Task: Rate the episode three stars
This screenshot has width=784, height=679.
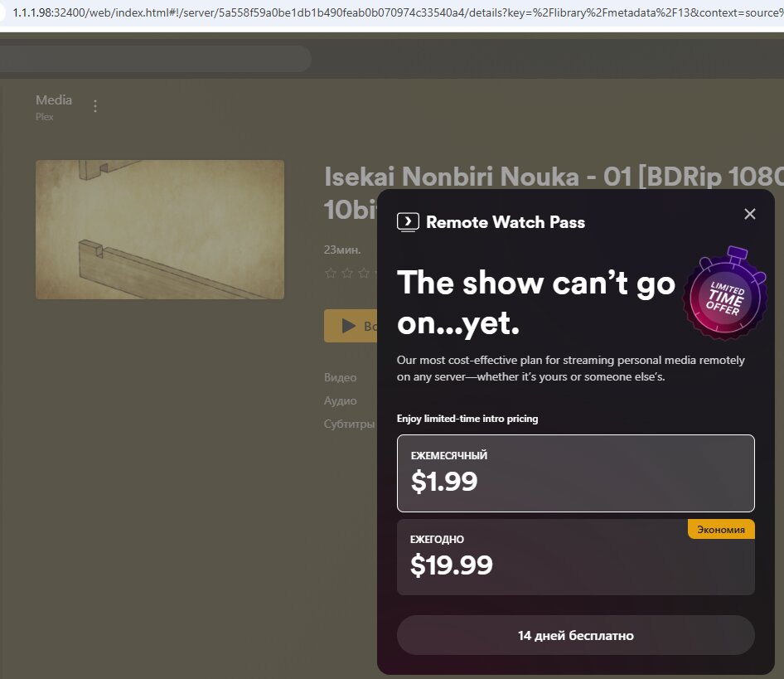Action: pos(364,273)
